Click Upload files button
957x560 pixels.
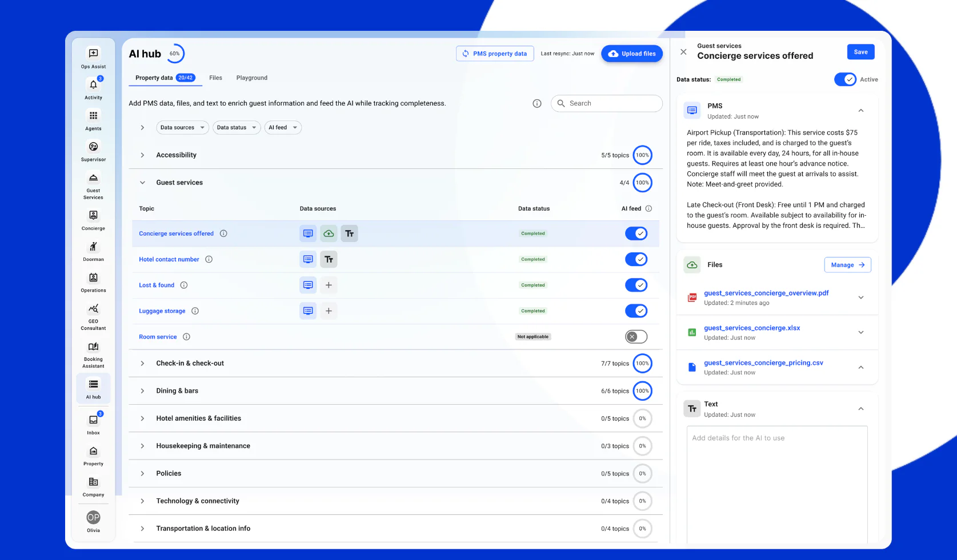click(632, 54)
